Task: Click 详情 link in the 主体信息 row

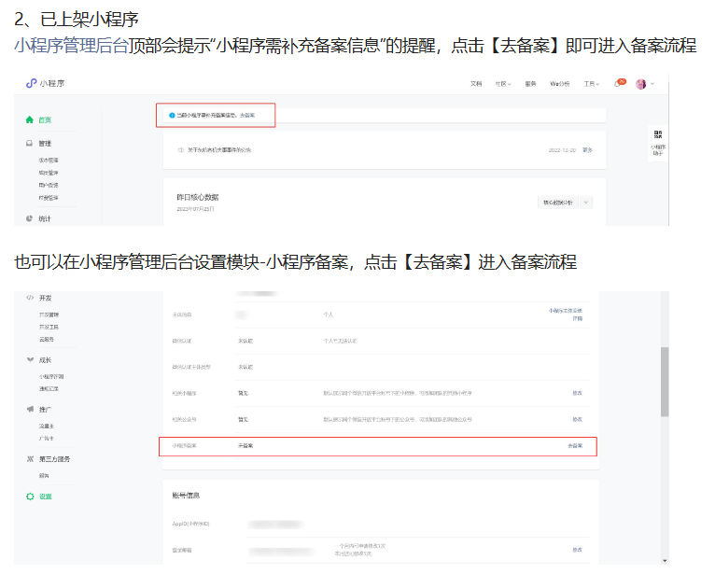Action: pos(578,318)
